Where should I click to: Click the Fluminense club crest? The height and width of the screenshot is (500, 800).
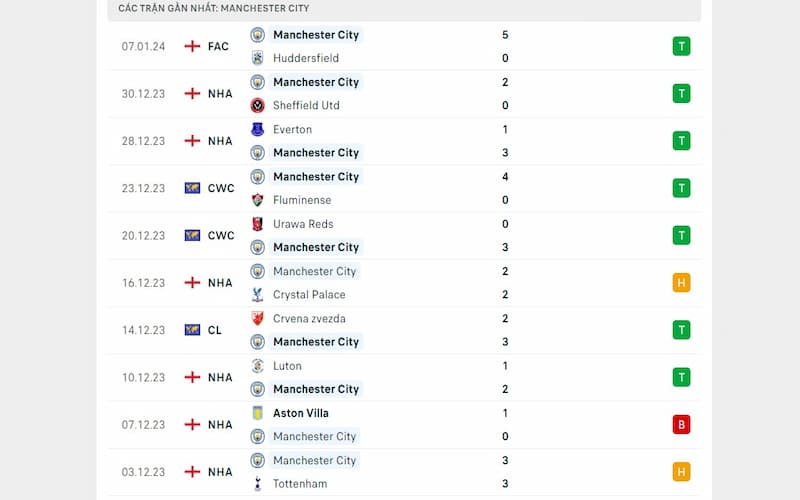pos(258,200)
